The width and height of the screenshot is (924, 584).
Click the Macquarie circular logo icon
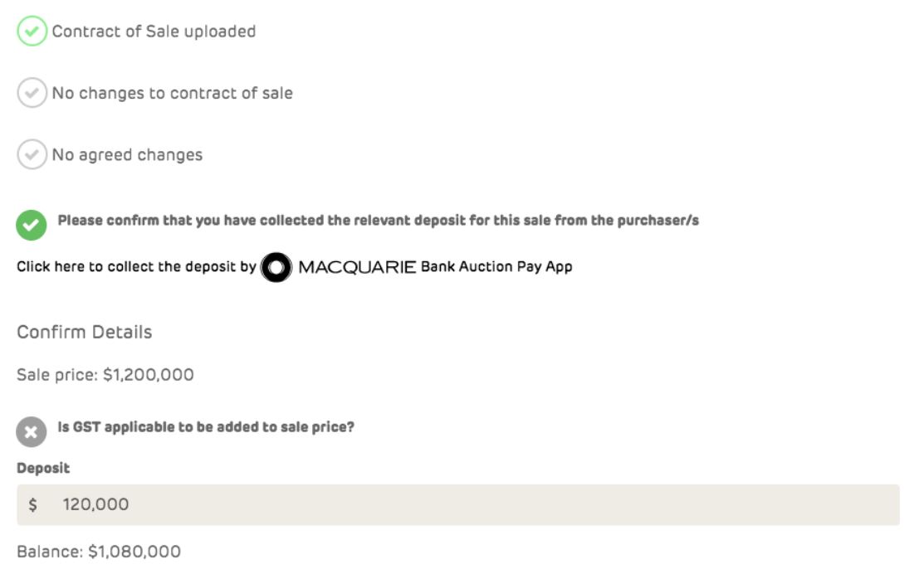pyautogui.click(x=276, y=267)
